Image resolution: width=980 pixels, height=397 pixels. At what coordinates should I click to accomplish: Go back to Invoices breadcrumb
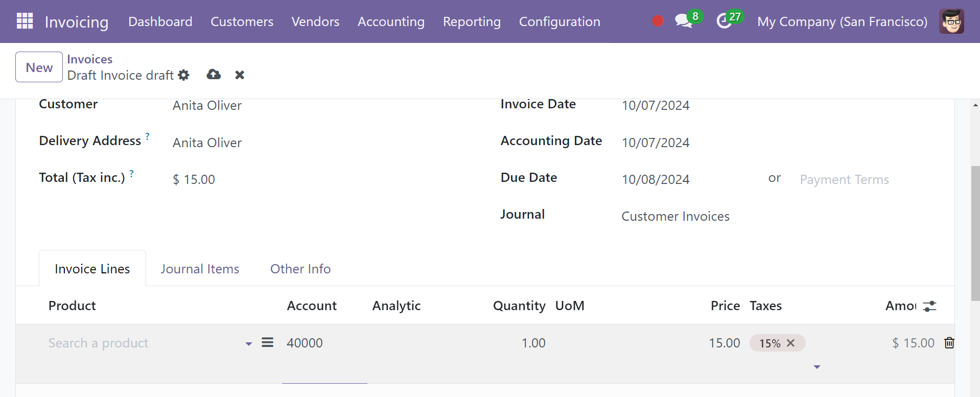coord(89,59)
